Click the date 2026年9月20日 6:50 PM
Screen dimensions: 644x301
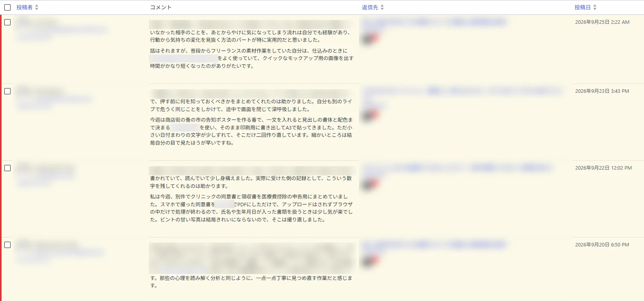pos(602,245)
